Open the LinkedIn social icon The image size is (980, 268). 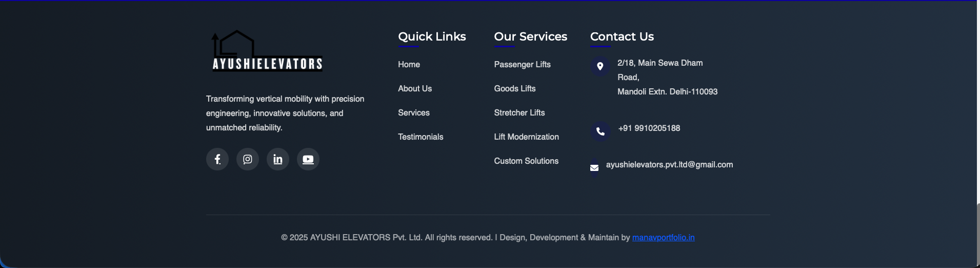[x=278, y=159]
